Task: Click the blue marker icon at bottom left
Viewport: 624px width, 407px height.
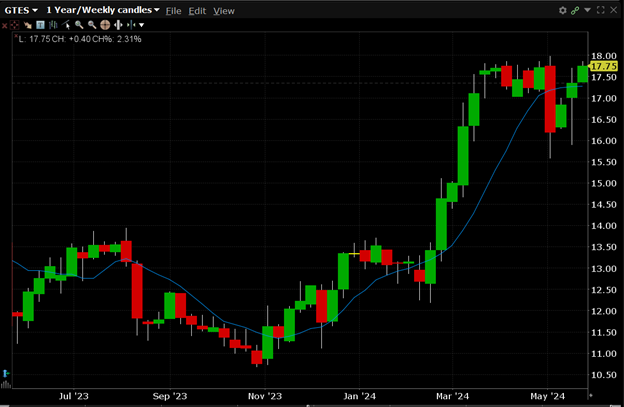Action: pyautogui.click(x=6, y=373)
